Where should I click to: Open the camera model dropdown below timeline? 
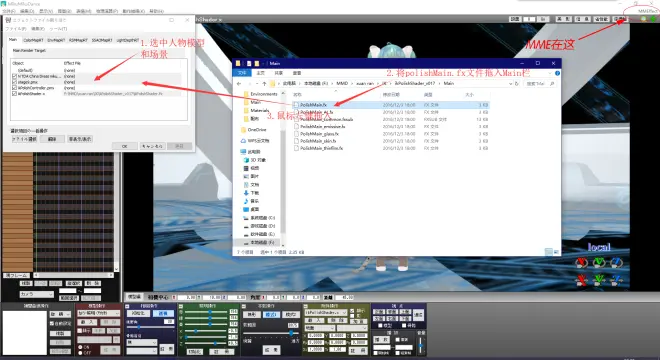[36, 294]
